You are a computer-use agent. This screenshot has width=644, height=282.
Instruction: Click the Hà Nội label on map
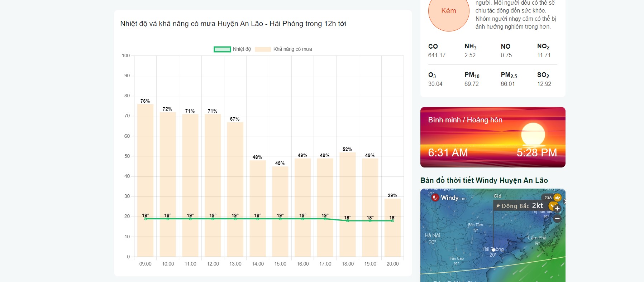tap(432, 235)
